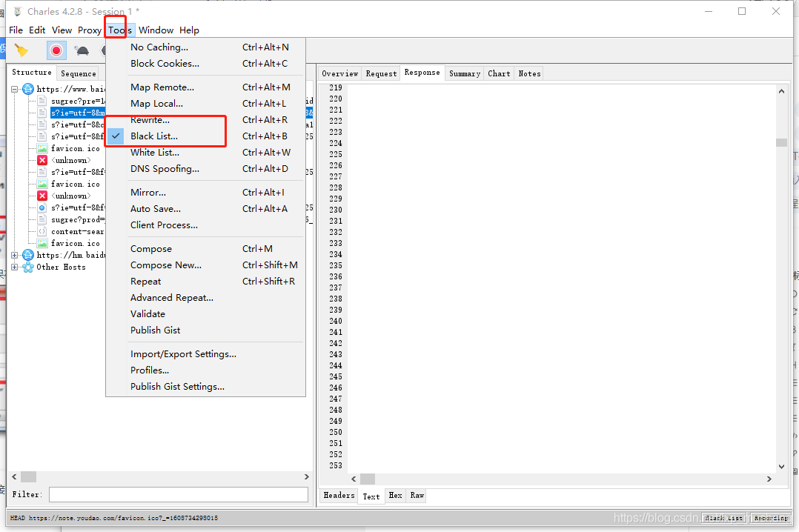Select the Other Hosts tree item

tap(61, 267)
